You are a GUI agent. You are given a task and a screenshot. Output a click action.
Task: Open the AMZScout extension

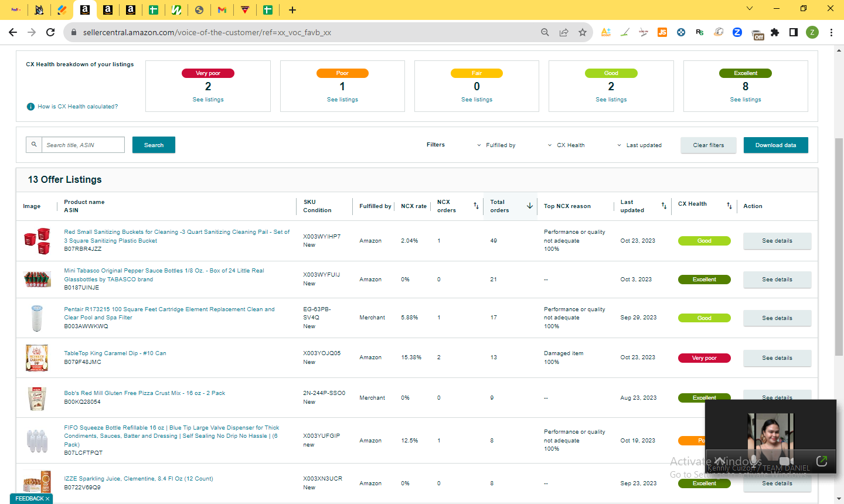[x=606, y=32]
